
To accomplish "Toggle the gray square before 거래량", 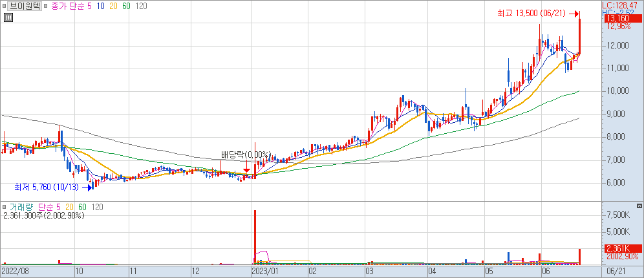I will pyautogui.click(x=3, y=208).
